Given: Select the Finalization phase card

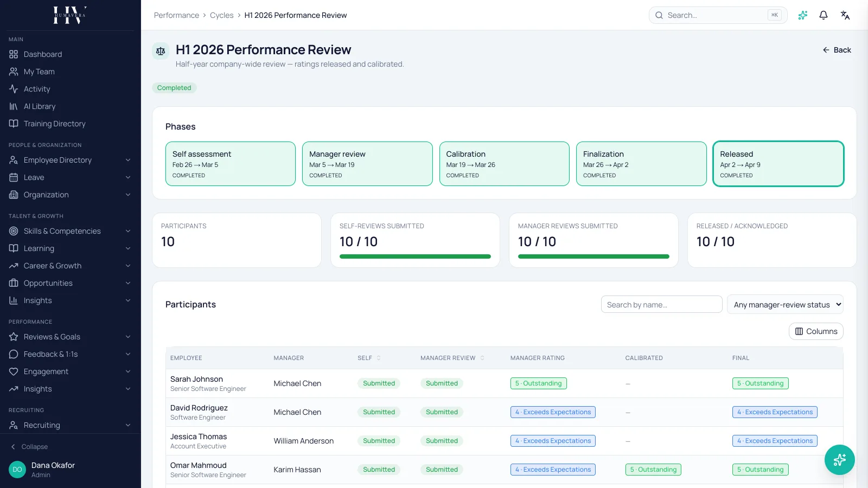Looking at the screenshot, I should click(x=641, y=164).
